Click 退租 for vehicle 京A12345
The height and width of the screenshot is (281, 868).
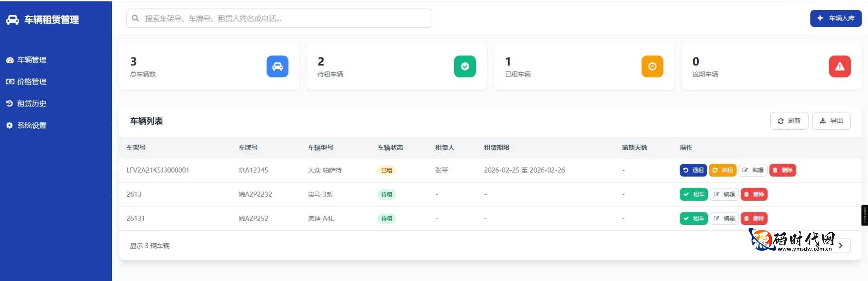coord(693,170)
